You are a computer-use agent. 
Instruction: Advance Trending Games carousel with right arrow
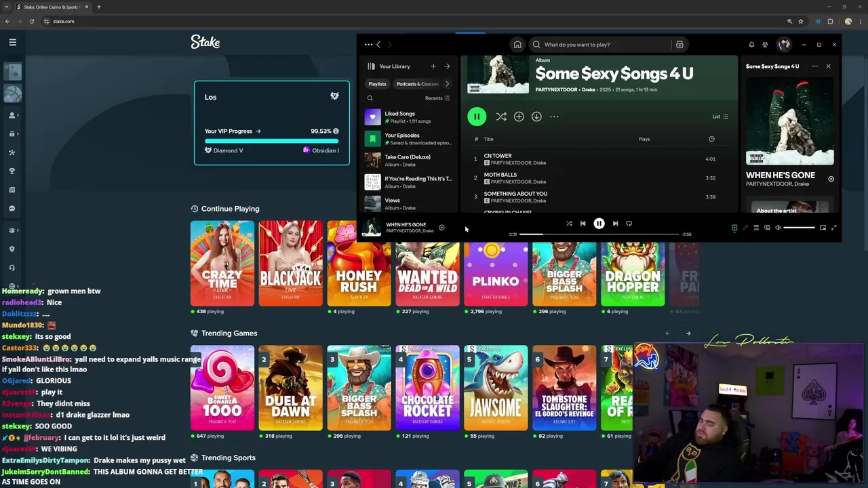688,333
